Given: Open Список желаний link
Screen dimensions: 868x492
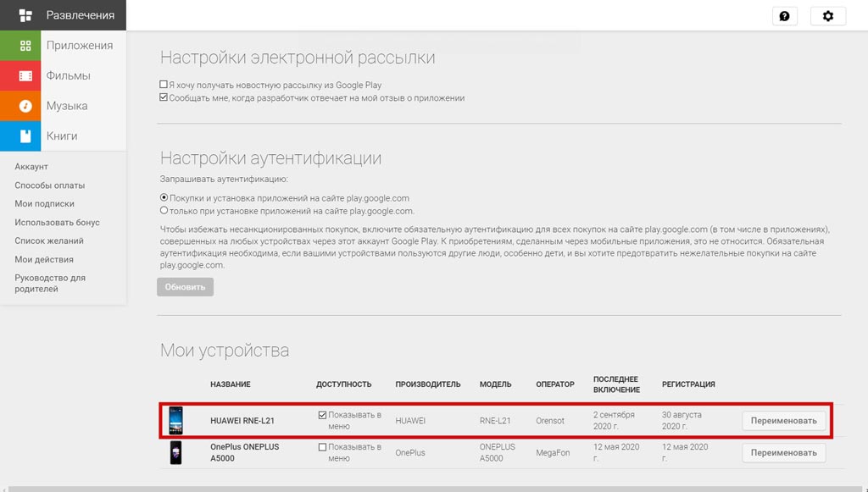Looking at the screenshot, I should [49, 240].
